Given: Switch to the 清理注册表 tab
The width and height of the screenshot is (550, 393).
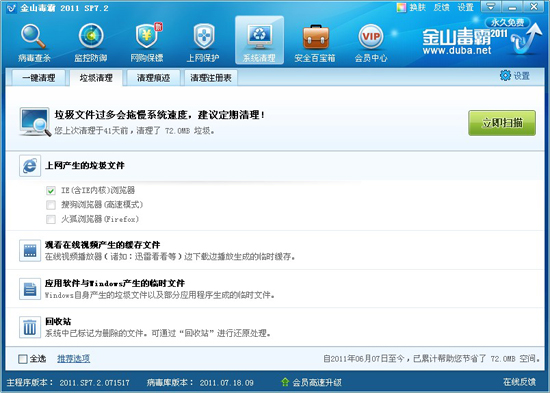Looking at the screenshot, I should tap(211, 78).
